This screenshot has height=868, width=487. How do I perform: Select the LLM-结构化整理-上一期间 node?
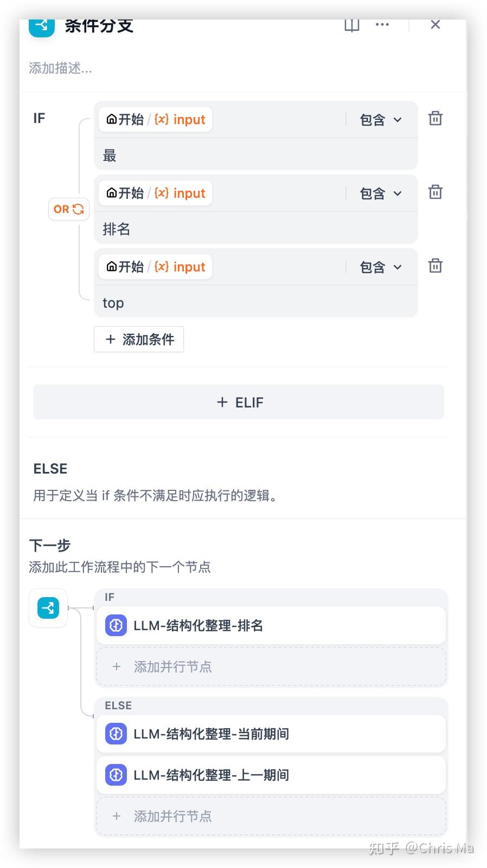[x=271, y=775]
